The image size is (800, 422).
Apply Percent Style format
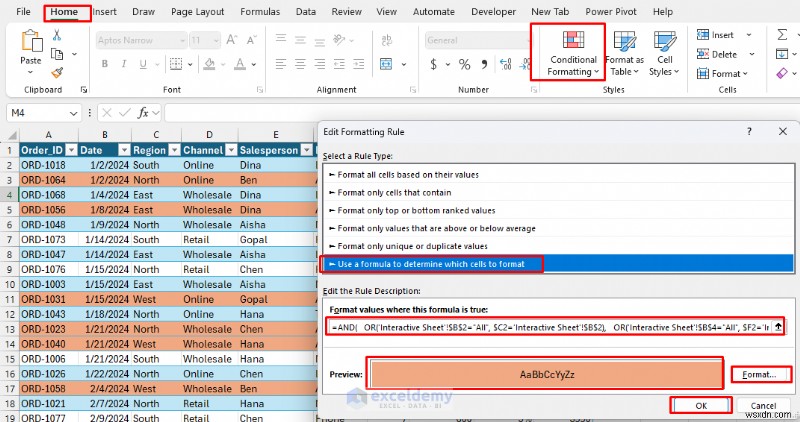click(464, 64)
